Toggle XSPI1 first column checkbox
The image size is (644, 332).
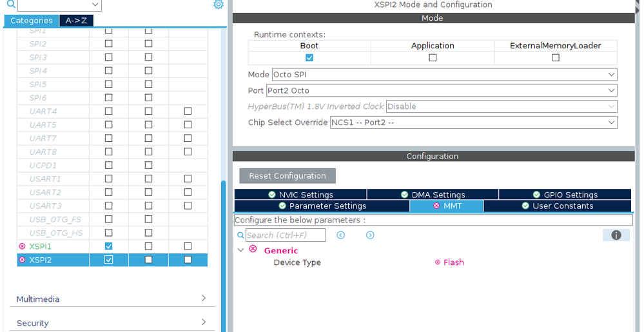click(108, 246)
